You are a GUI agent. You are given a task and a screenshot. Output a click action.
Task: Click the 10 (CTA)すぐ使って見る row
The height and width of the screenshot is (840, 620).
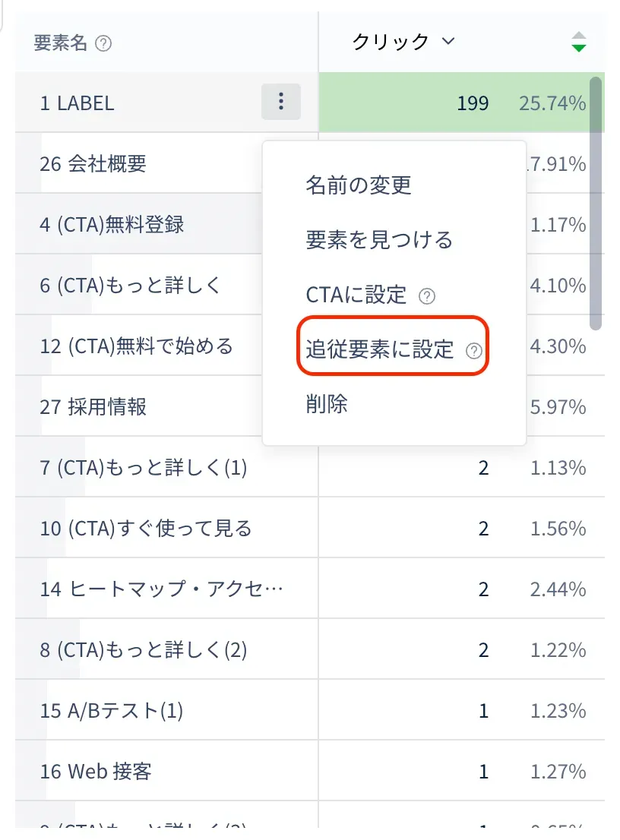point(145,528)
